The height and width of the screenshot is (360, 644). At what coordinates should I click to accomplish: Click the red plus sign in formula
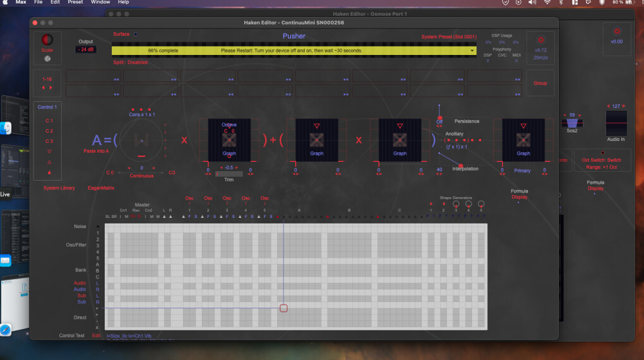pos(273,140)
